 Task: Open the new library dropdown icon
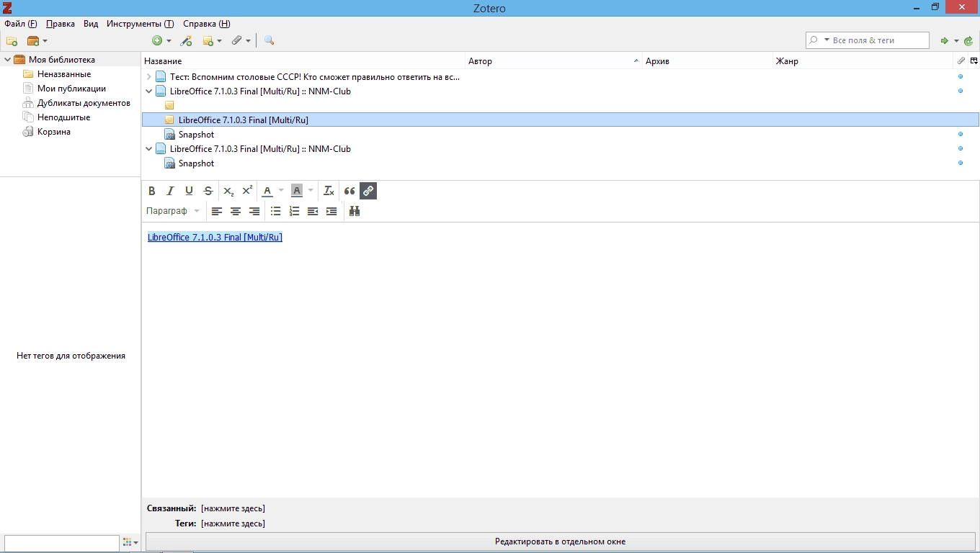click(x=37, y=41)
